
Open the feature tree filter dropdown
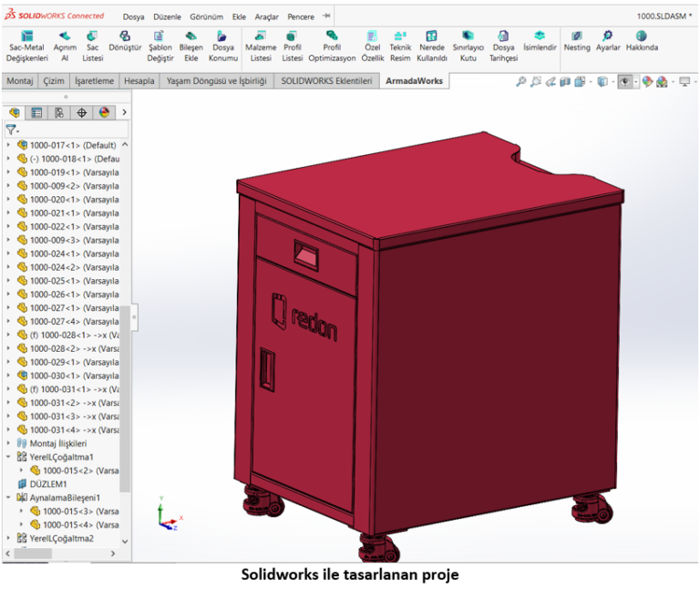pos(12,130)
